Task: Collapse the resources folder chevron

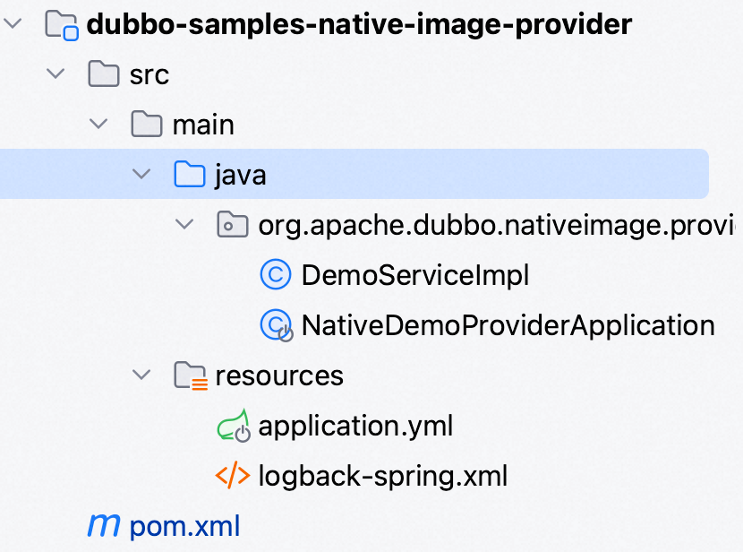Action: [x=142, y=376]
